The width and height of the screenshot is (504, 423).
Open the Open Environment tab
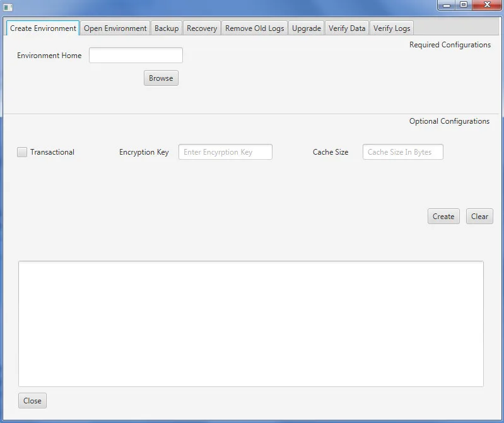point(115,28)
